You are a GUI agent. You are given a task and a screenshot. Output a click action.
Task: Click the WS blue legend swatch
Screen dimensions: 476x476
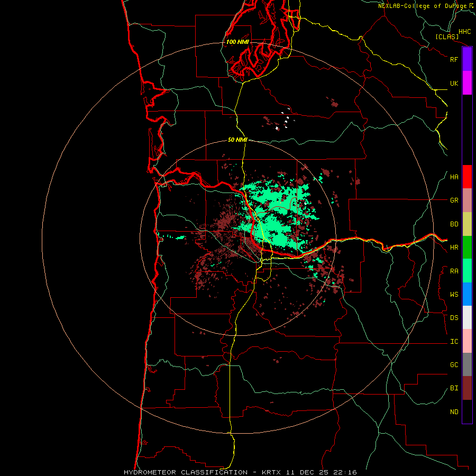(x=467, y=294)
